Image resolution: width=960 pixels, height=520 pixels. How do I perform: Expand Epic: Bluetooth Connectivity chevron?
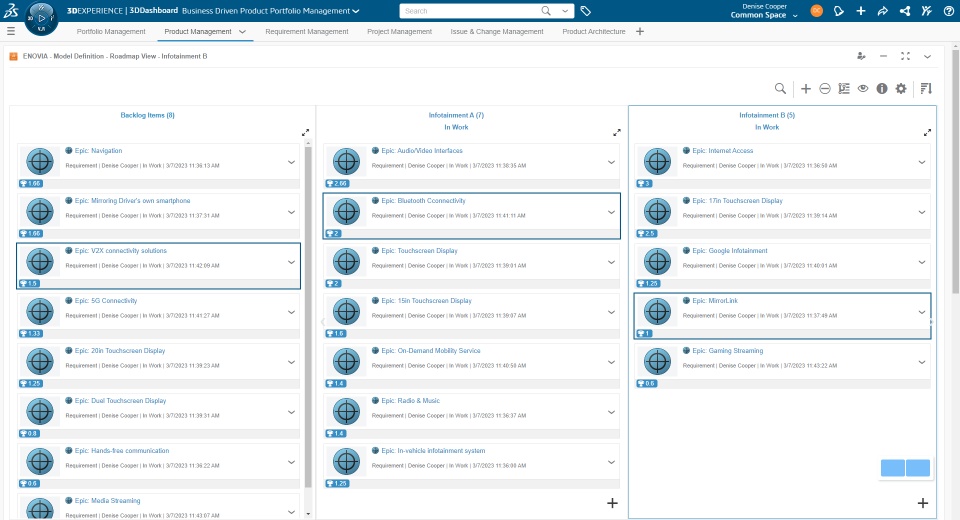click(611, 213)
